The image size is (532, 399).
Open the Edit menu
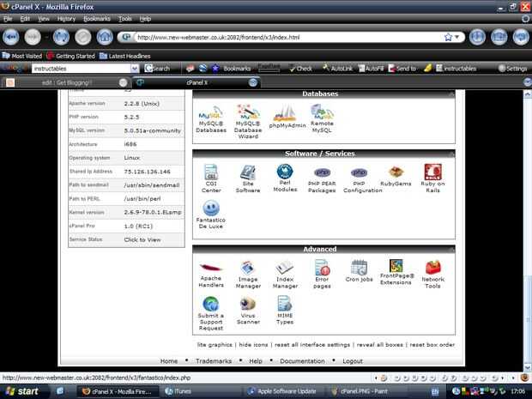coord(25,19)
